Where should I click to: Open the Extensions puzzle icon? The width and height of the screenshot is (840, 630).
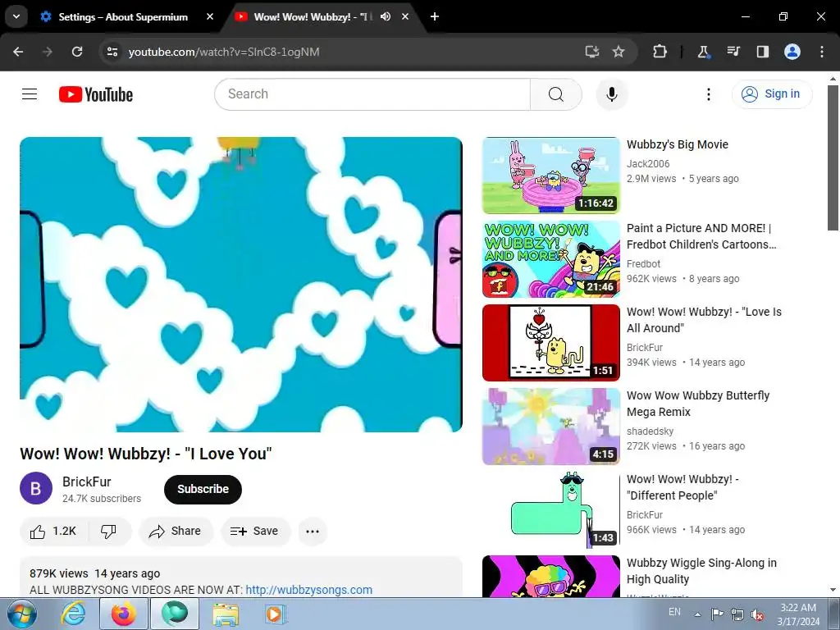(660, 52)
